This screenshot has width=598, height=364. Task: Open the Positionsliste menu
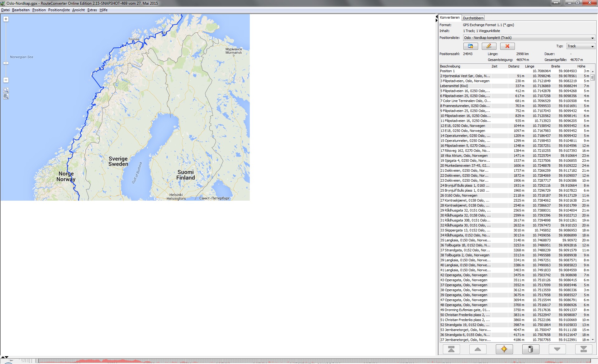point(59,10)
